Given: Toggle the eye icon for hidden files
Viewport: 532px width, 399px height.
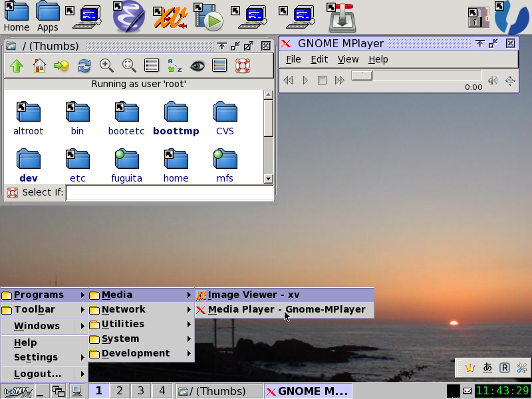Looking at the screenshot, I should [x=197, y=66].
